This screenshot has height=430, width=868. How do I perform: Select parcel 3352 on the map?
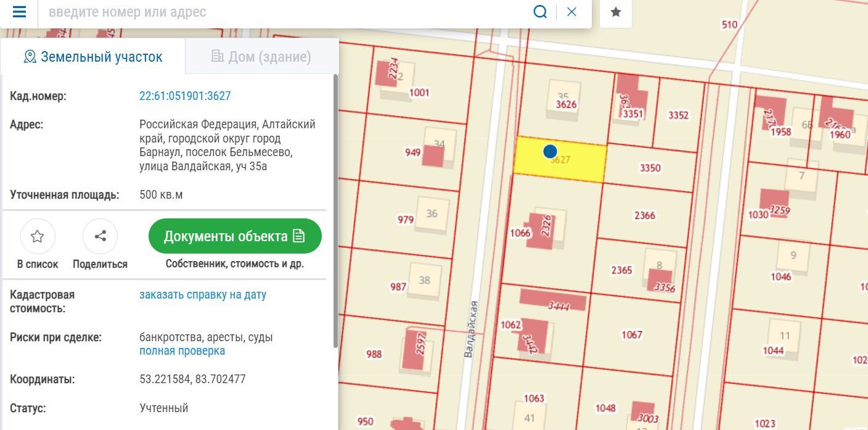tap(678, 115)
